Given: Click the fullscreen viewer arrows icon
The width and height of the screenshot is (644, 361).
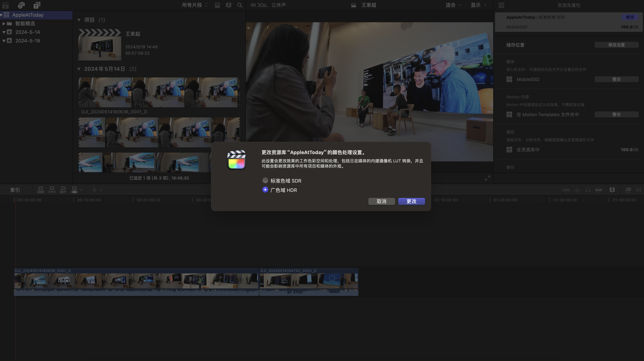Looking at the screenshot, I should coord(487,178).
